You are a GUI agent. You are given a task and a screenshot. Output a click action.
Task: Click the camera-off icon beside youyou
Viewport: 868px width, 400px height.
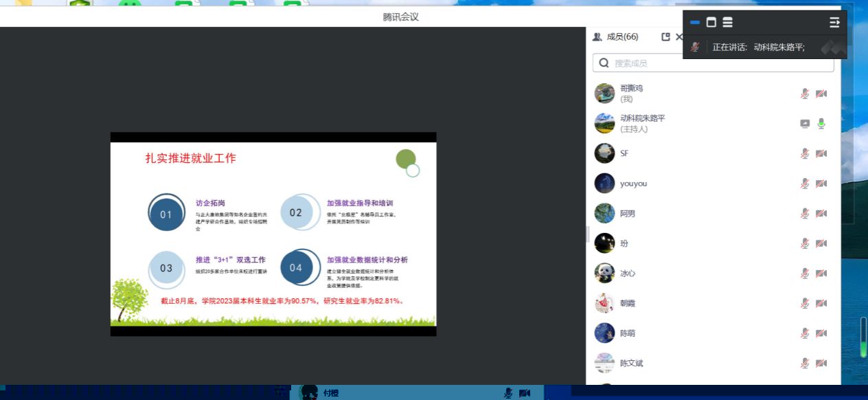click(x=821, y=184)
